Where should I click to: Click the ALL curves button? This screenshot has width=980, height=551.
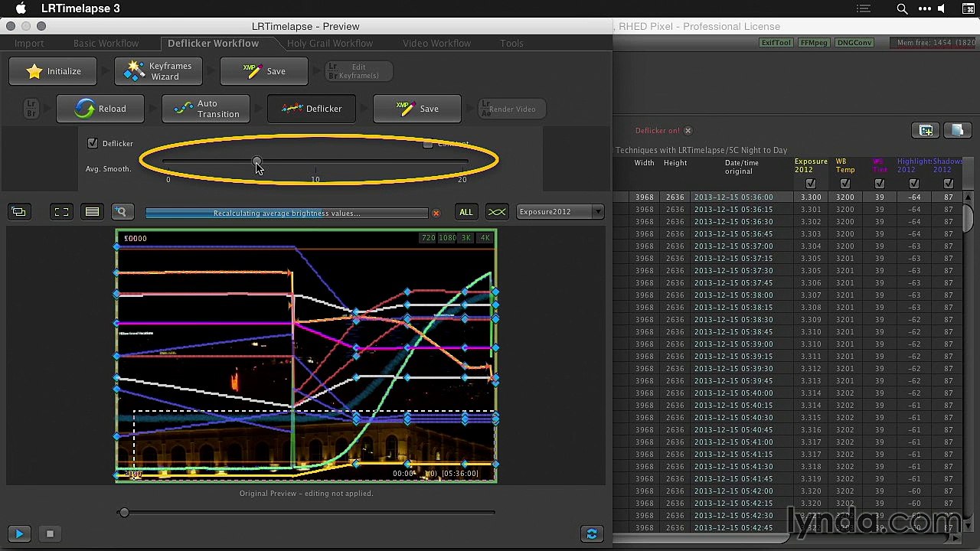click(465, 212)
